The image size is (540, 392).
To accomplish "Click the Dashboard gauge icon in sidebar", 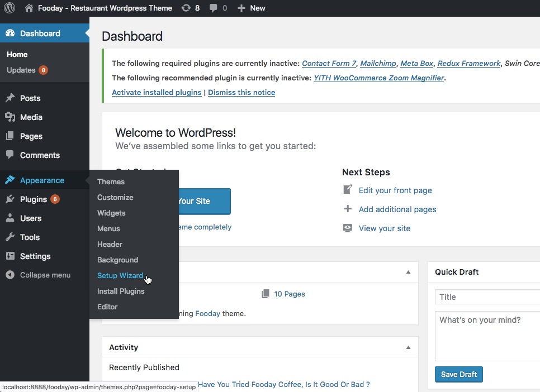I will tap(10, 33).
